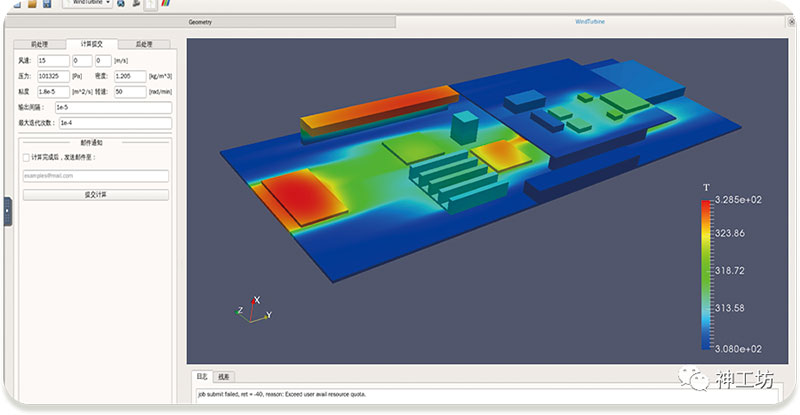
Task: Click the examples@mail.com email field
Action: (96, 176)
